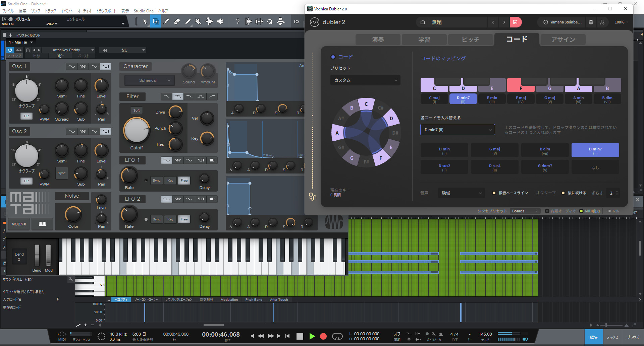Select D sus4 (II) replacement chord

coord(494,167)
